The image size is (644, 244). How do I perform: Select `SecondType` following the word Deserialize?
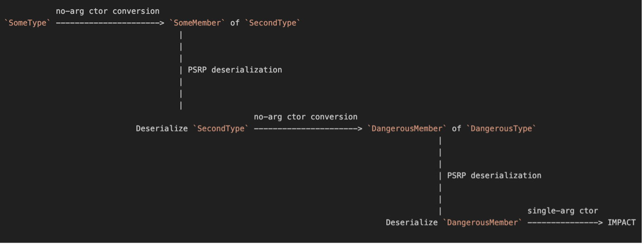pyautogui.click(x=221, y=128)
